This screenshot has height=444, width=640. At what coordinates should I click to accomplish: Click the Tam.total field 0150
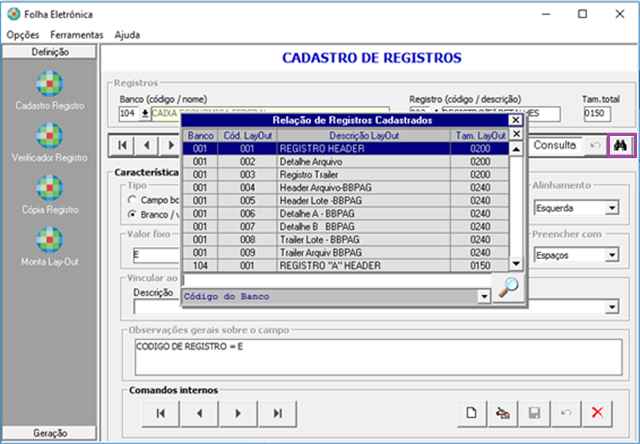point(597,113)
